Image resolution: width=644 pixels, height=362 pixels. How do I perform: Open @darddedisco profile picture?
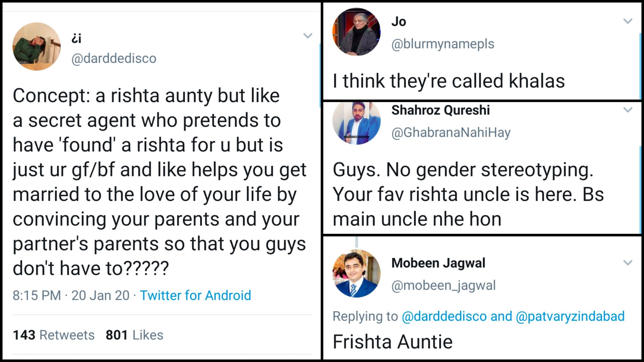click(x=36, y=47)
